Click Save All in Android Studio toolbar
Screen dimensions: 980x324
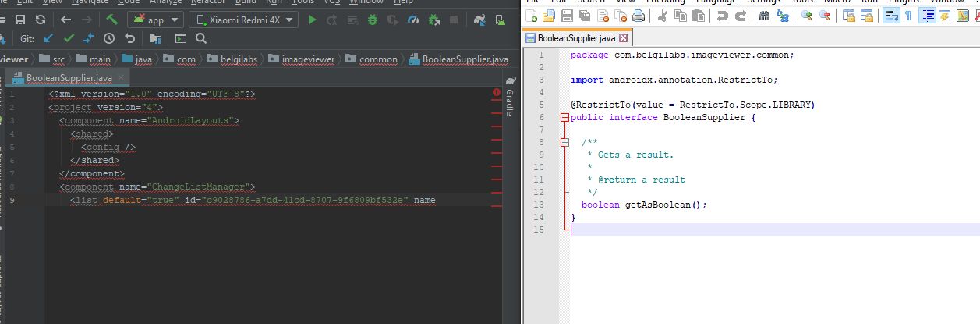20,20
